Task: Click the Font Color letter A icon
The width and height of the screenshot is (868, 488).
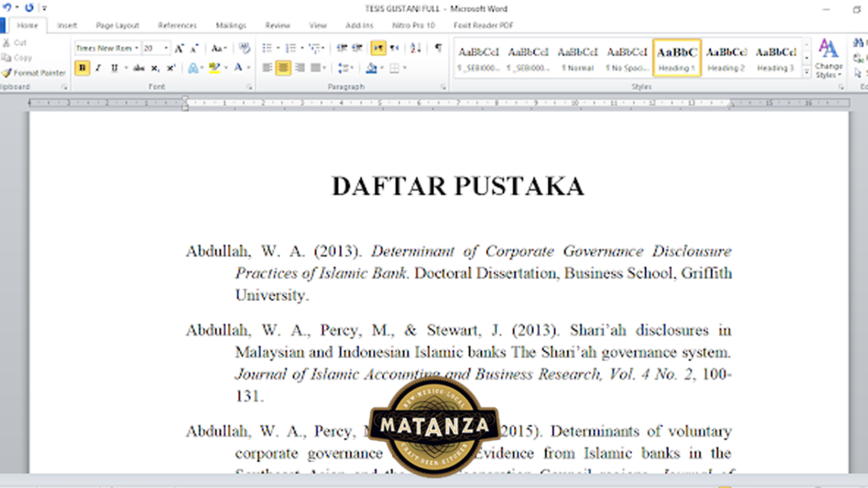Action: (238, 68)
